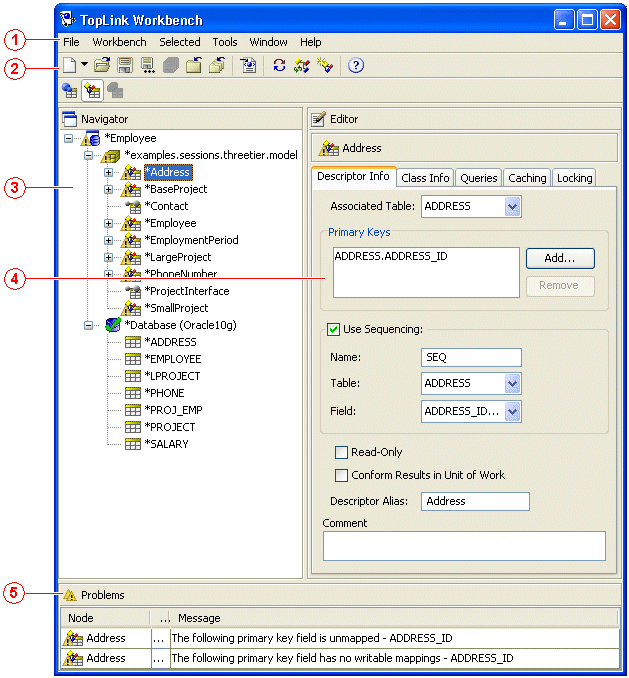Expand the *EmploymentPeriod descriptor node
The height and width of the screenshot is (678, 629).
click(109, 240)
